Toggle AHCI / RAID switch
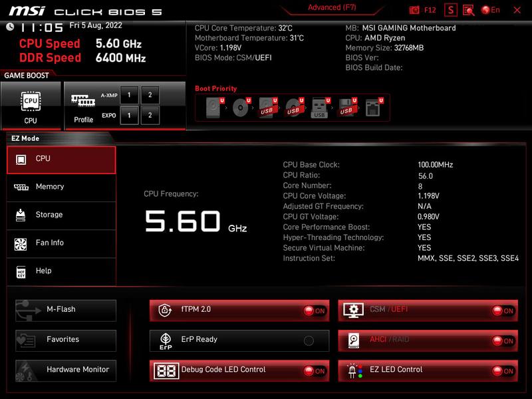The width and height of the screenshot is (532, 399). point(503,340)
